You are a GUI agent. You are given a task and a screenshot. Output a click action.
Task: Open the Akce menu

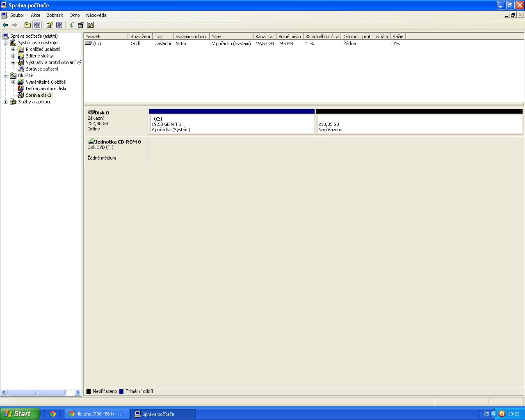(x=36, y=15)
